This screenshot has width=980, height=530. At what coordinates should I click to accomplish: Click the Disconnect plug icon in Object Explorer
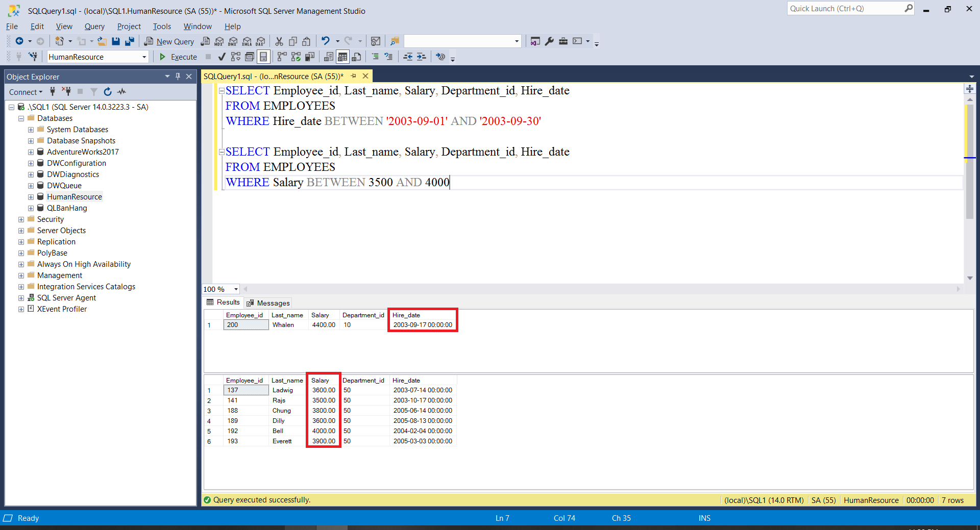[66, 92]
